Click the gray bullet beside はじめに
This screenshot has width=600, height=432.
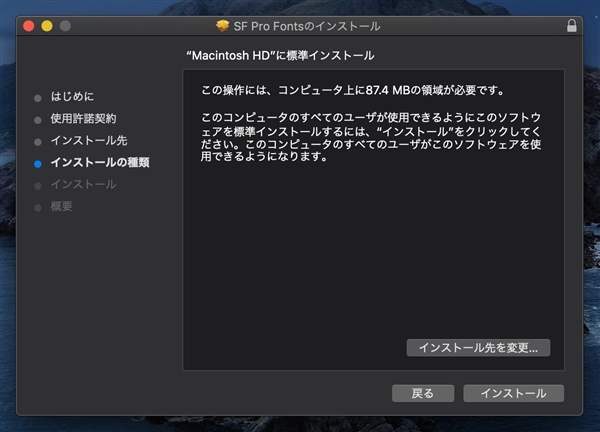tap(38, 98)
